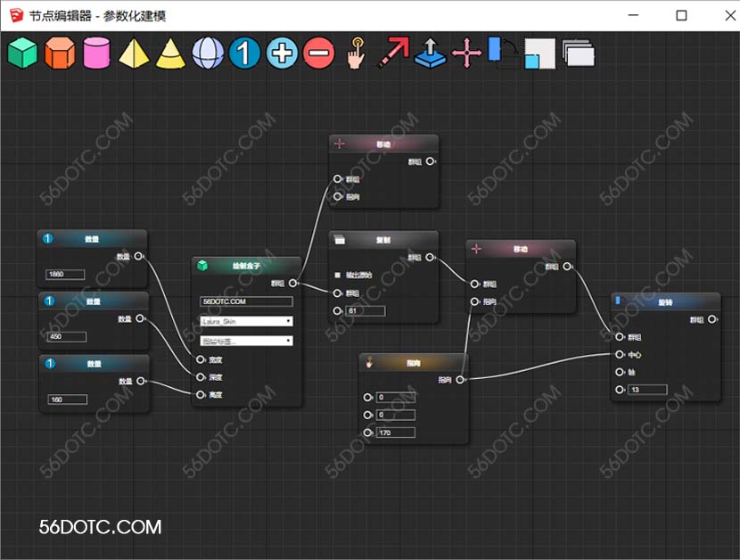The image size is (740, 560).
Task: Click the 绘制盒子 node title bar
Action: [x=248, y=266]
